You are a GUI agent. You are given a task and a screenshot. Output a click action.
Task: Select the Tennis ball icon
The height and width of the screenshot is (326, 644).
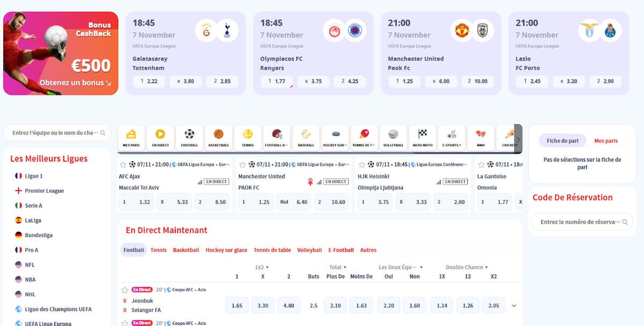point(247,135)
